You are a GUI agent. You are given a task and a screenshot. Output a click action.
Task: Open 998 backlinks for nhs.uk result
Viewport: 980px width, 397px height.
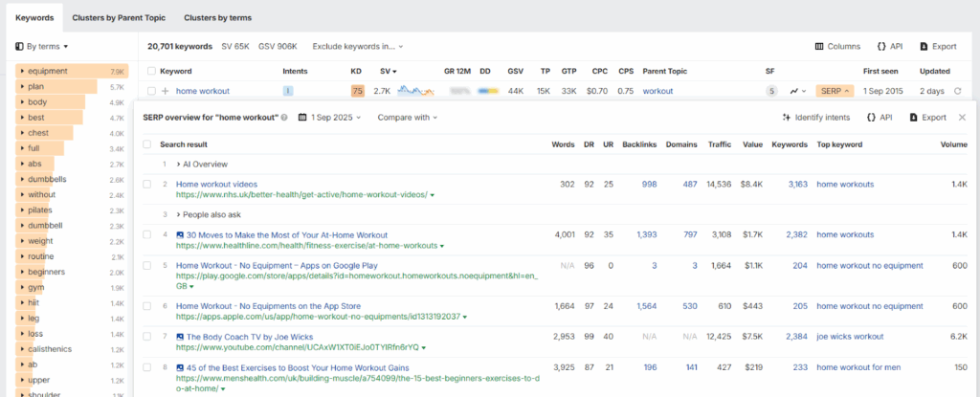(650, 185)
